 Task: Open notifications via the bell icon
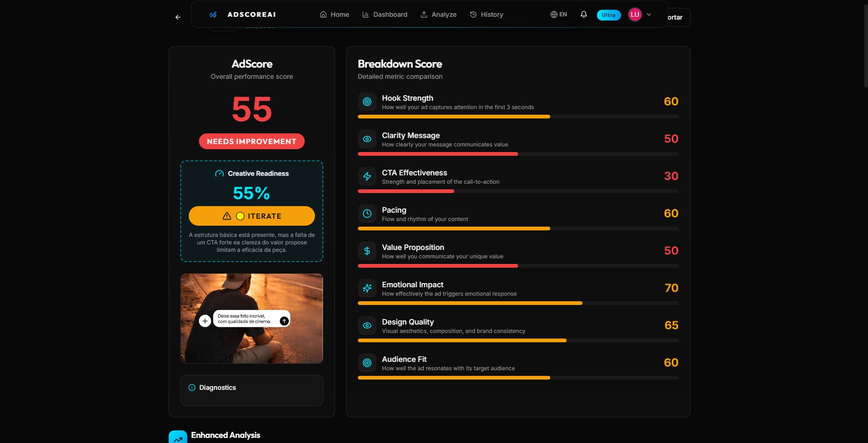click(x=584, y=14)
